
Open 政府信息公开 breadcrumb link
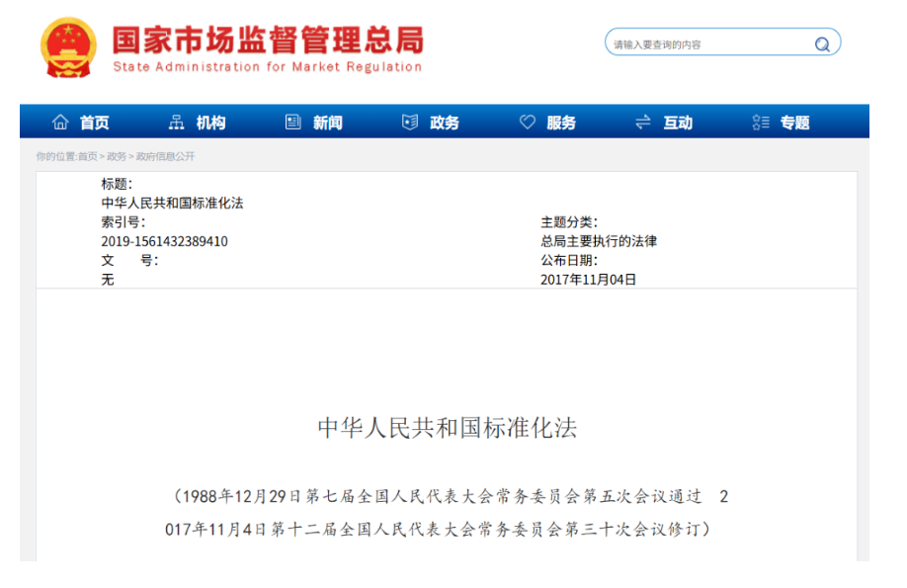point(165,156)
